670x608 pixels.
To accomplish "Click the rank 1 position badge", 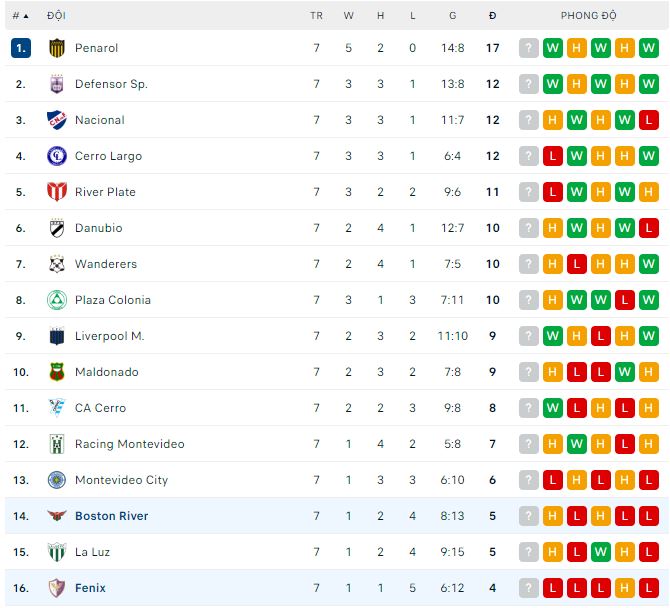I will (21, 48).
